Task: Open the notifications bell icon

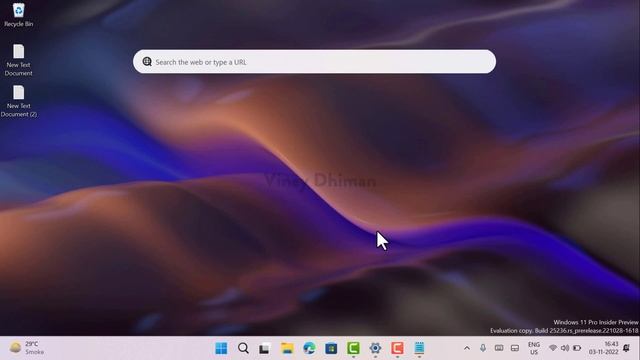Action: (x=627, y=348)
